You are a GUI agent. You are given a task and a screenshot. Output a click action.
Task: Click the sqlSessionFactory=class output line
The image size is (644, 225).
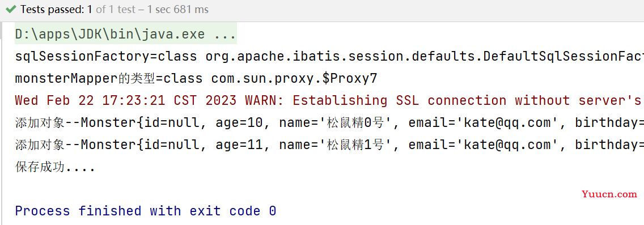[x=329, y=56]
